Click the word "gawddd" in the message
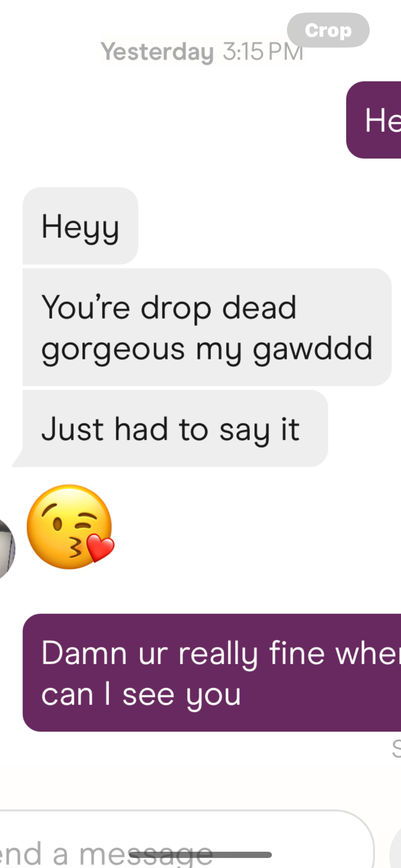Screen dimensions: 401x868 [x=312, y=349]
